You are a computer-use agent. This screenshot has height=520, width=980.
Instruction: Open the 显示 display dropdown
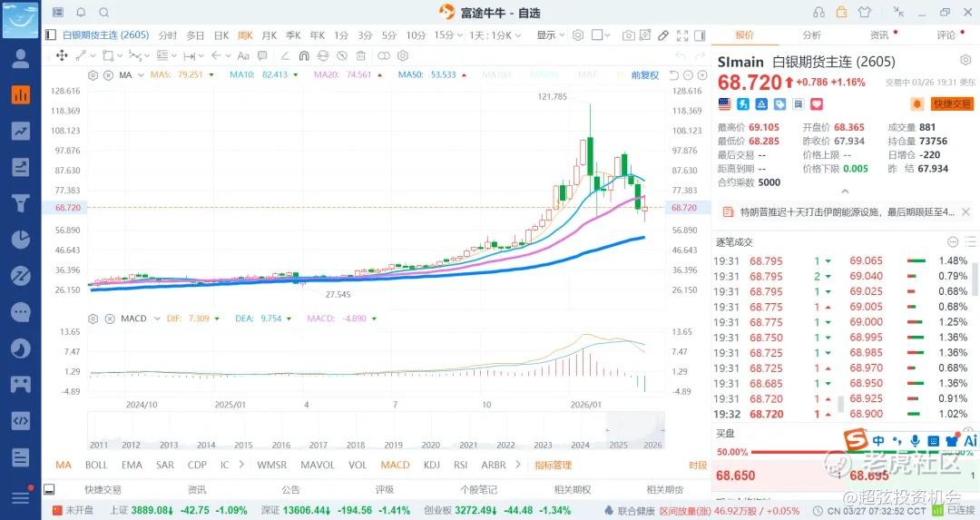[x=551, y=35]
